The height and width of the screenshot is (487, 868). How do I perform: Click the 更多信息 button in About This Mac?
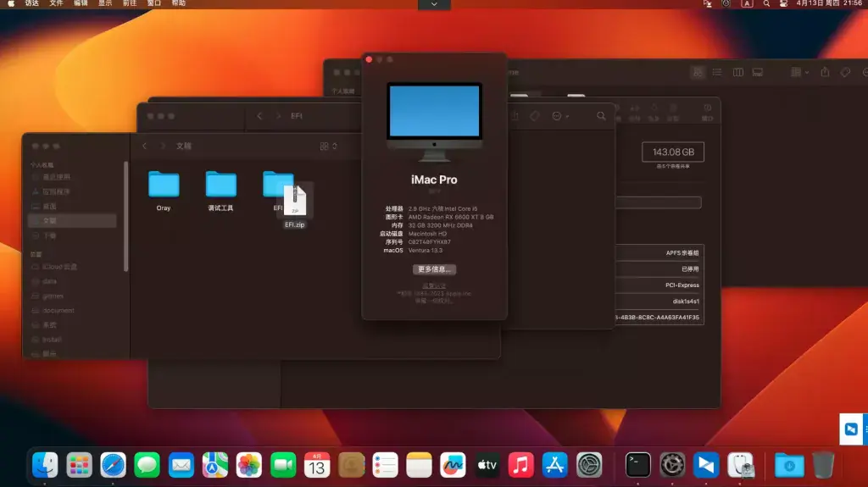tap(434, 269)
